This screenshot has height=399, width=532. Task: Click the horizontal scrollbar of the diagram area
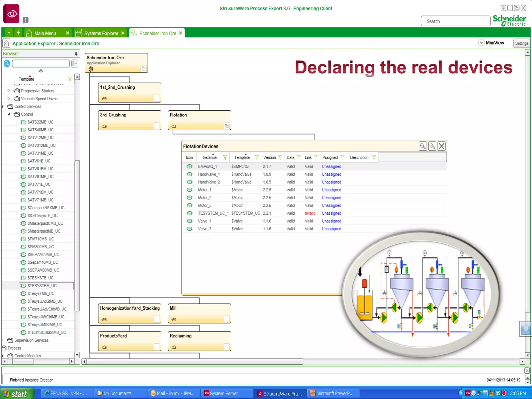point(195,362)
